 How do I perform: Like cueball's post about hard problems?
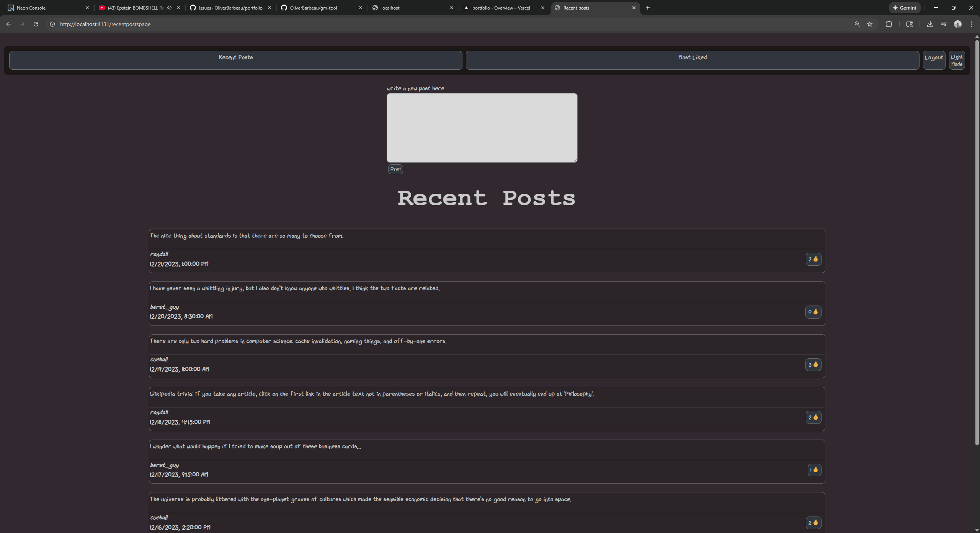(x=813, y=365)
